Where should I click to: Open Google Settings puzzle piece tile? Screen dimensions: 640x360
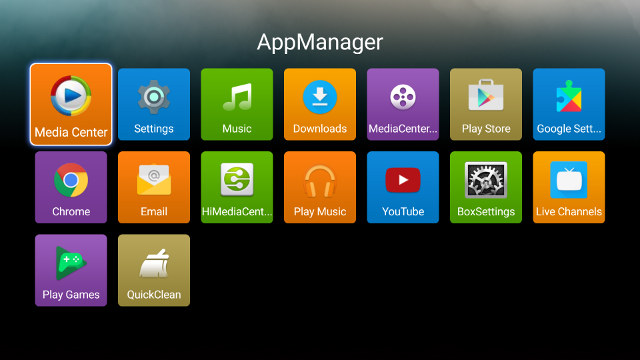[569, 104]
